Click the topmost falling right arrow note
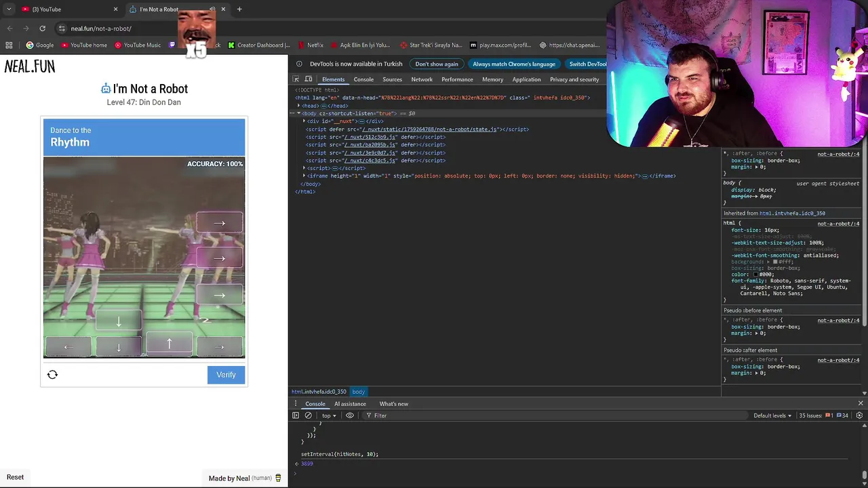This screenshot has height=488, width=868. [219, 223]
